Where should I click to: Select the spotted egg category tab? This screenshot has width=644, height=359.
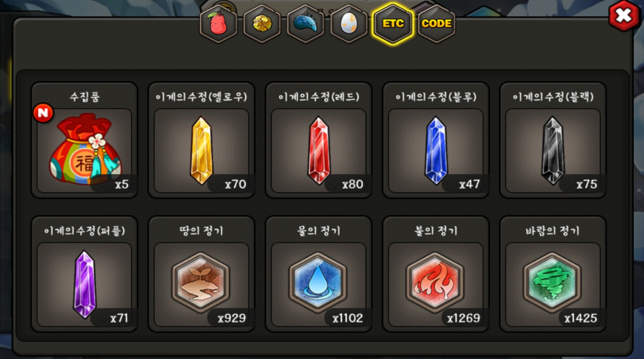pyautogui.click(x=349, y=24)
